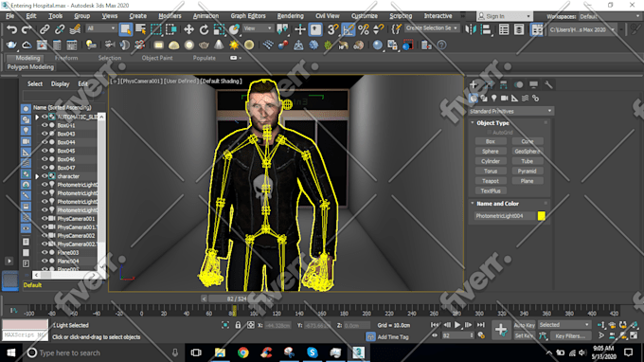Viewport: 644px width, 362px height.
Task: Open Google Chrome from the taskbar
Action: coord(242,353)
